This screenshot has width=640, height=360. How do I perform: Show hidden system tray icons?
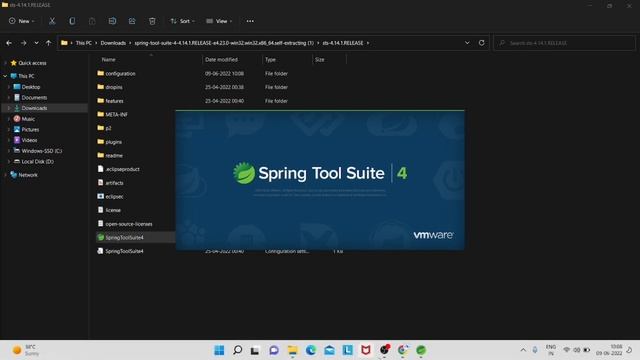(523, 350)
